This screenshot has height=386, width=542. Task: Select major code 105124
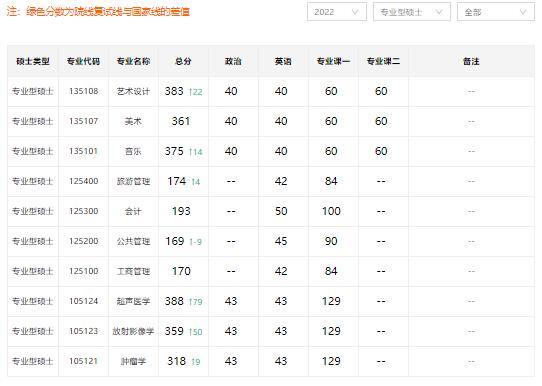click(x=84, y=301)
